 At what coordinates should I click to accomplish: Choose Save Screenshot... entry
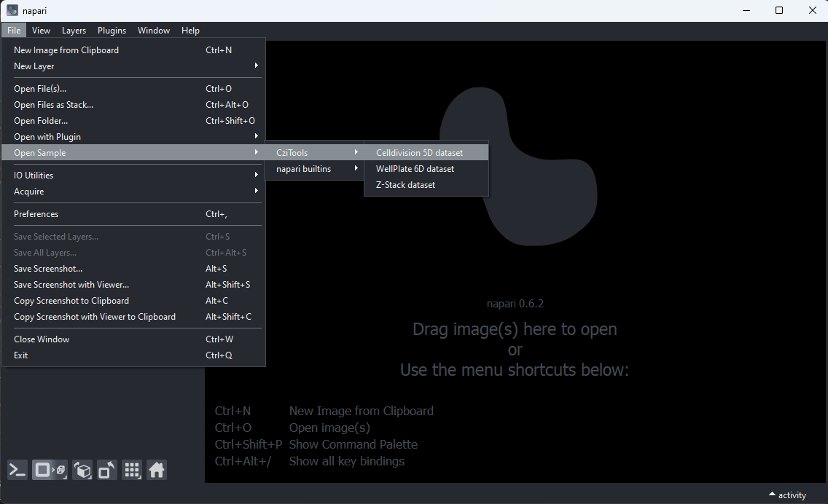click(x=133, y=269)
